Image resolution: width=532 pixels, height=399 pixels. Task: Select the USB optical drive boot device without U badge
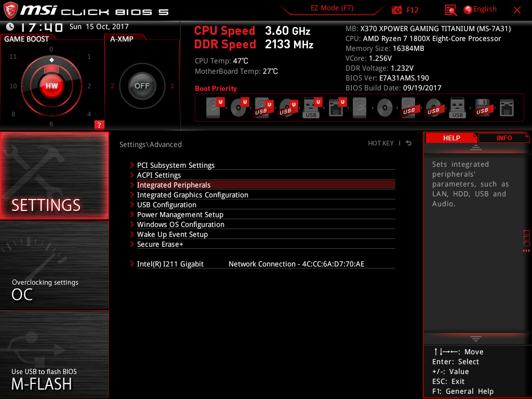coord(433,108)
